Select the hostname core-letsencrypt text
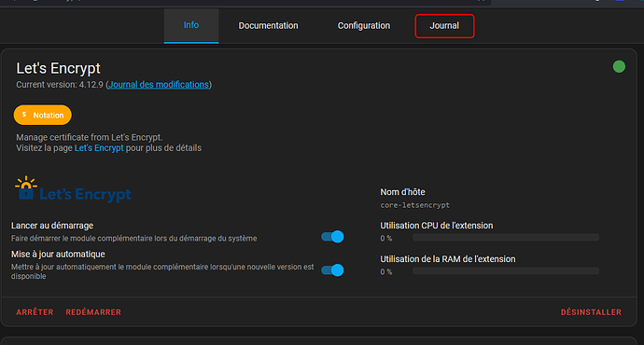644x345 pixels. [x=414, y=205]
